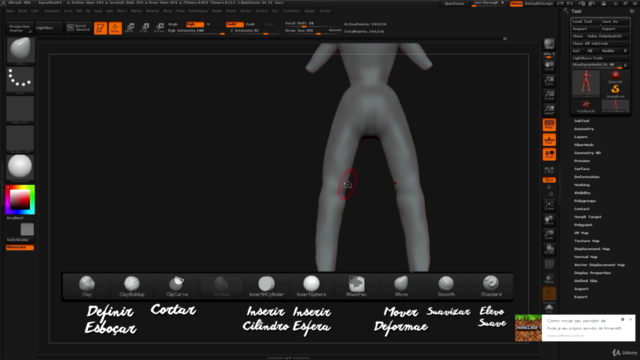Viewport: 640px width, 360px height.
Task: Click the secondary gray color swatch
Action: pyautogui.click(x=27, y=229)
